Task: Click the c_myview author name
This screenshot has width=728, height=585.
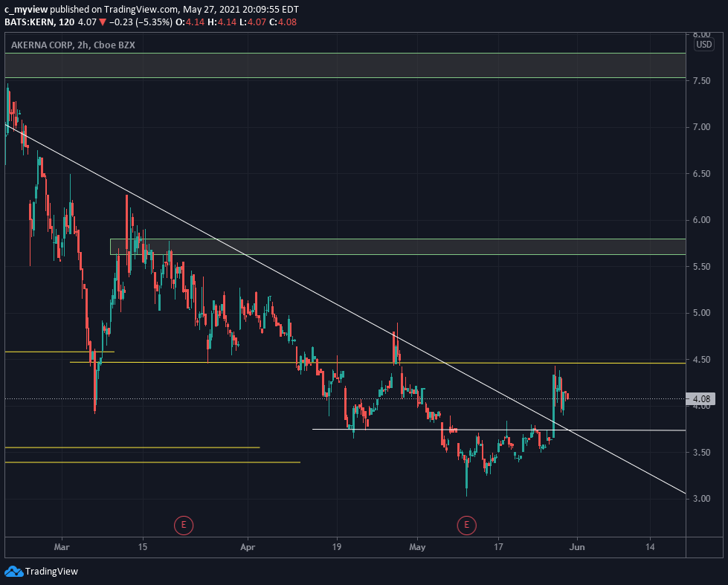Action: [x=26, y=9]
